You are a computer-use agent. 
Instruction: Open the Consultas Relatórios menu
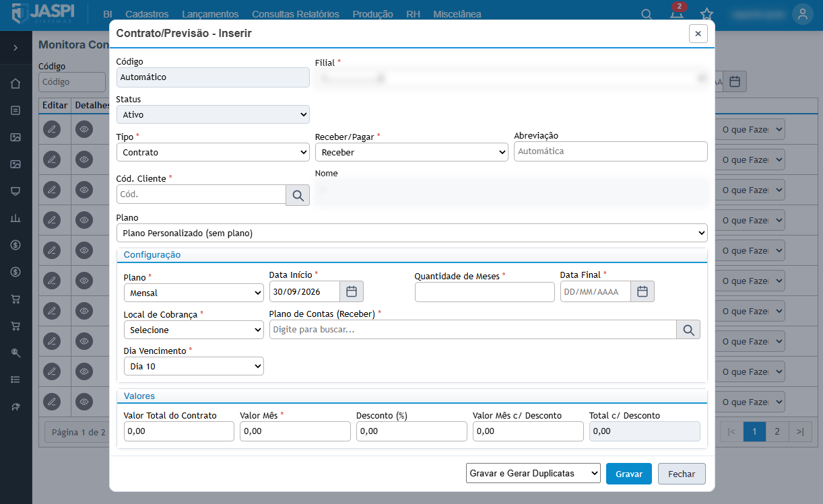click(296, 14)
